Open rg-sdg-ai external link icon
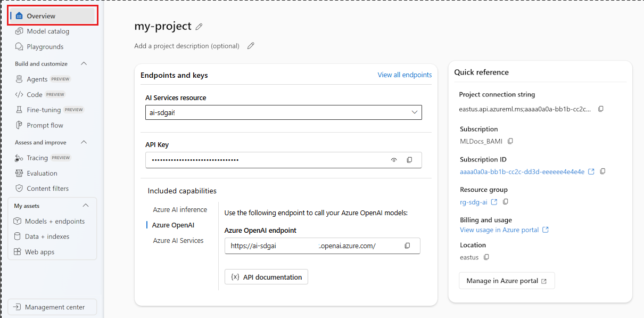The image size is (644, 318). (x=494, y=202)
